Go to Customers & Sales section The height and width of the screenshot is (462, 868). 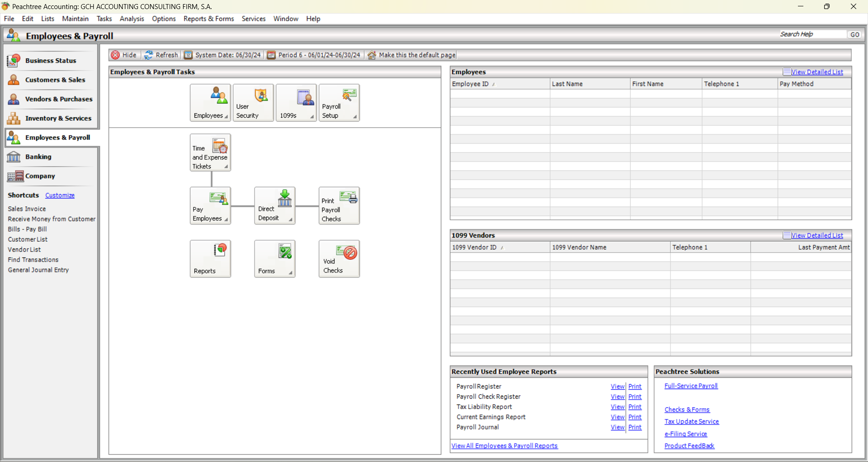[x=51, y=80]
